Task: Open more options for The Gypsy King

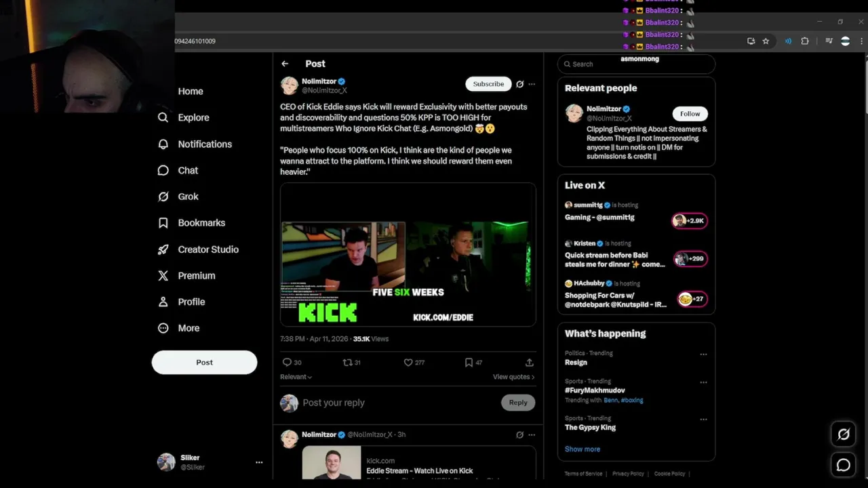Action: point(703,420)
